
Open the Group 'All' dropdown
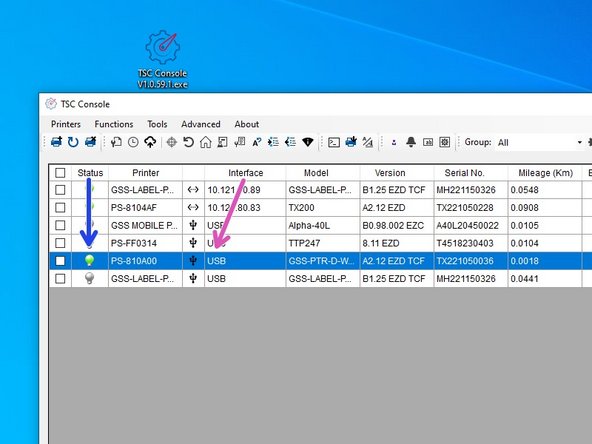click(539, 142)
